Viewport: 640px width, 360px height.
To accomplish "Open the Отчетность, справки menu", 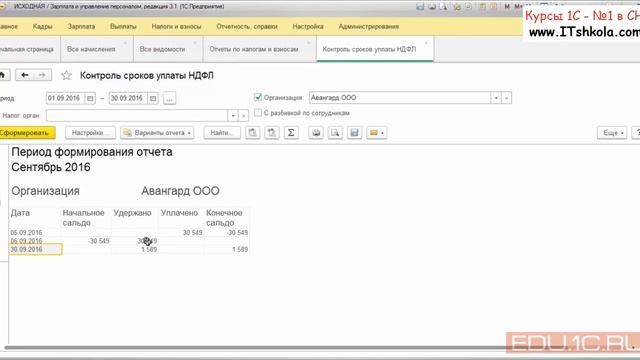I will pos(247,27).
